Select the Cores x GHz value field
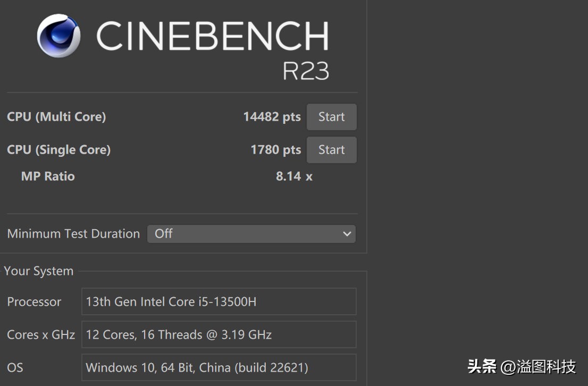Viewport: 588px width, 386px height. click(219, 335)
